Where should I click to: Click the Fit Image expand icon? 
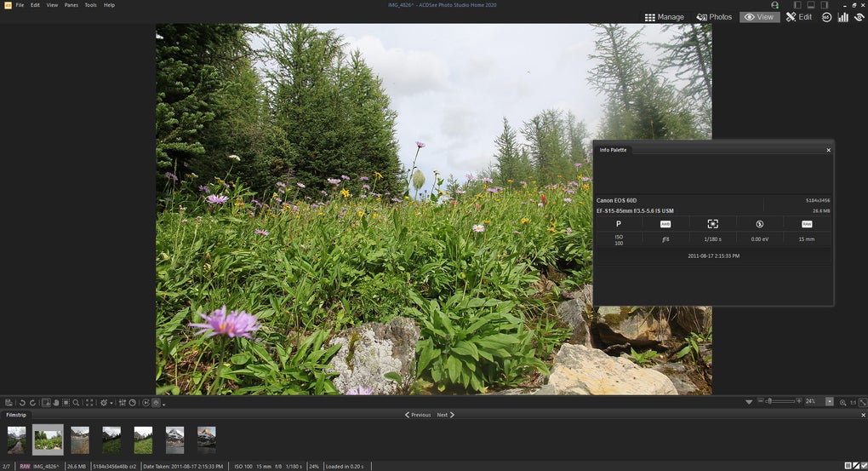coord(862,402)
